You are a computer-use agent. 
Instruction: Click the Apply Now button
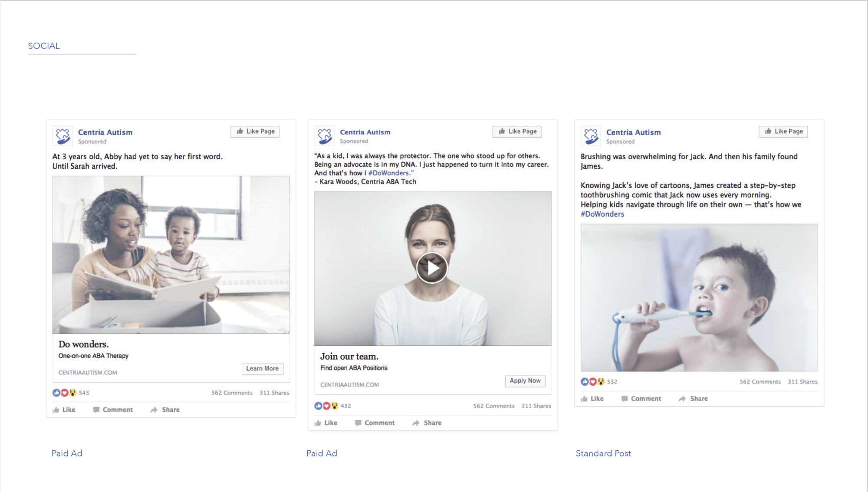coord(525,381)
